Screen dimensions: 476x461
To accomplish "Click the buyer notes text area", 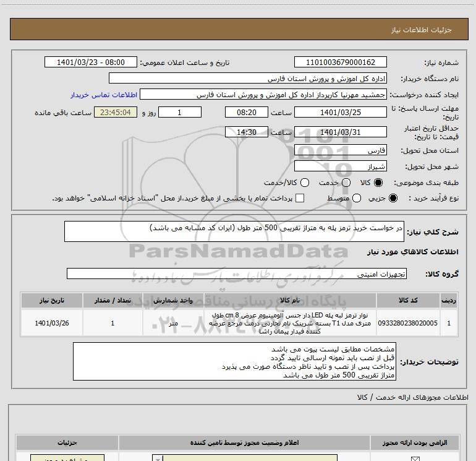I will 234,361.
